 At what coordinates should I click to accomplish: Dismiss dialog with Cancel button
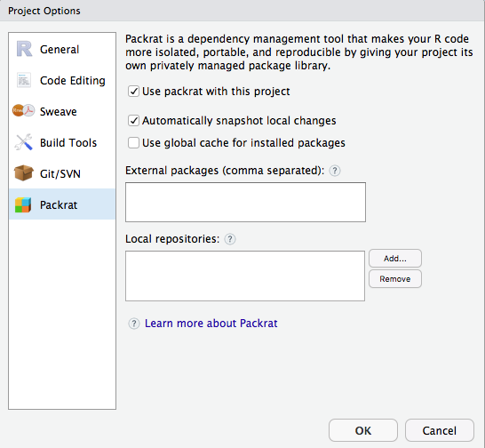click(440, 430)
